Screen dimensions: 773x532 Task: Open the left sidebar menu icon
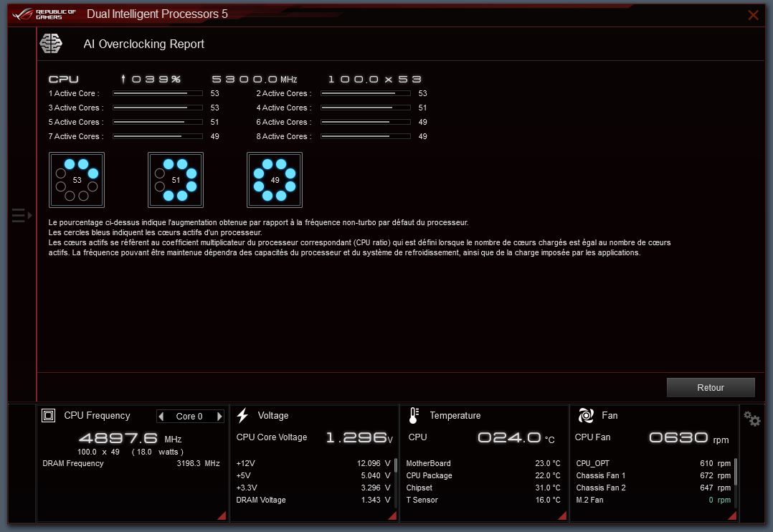pos(21,215)
